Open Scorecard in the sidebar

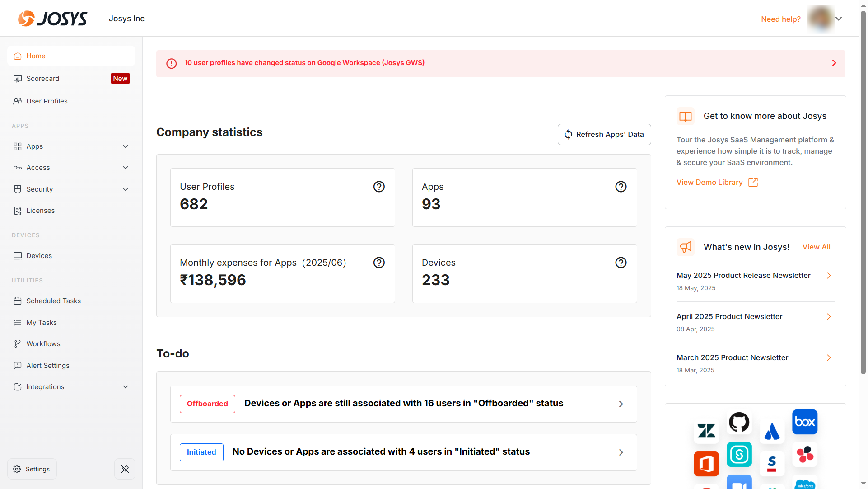[x=43, y=79]
